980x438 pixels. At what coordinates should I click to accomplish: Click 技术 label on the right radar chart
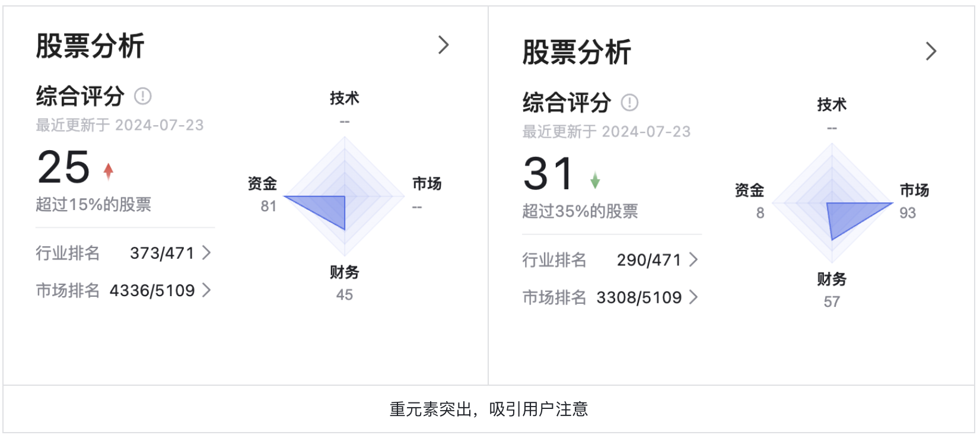tap(832, 104)
